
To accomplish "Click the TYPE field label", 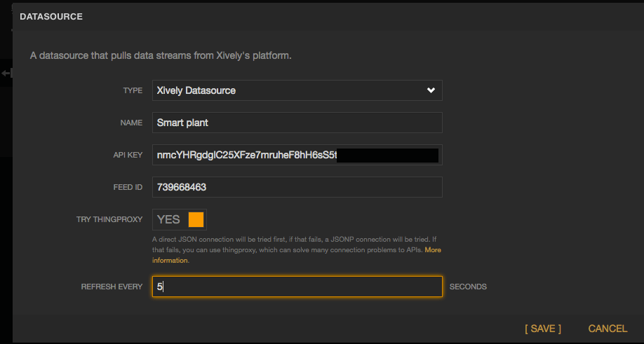I will click(x=133, y=90).
